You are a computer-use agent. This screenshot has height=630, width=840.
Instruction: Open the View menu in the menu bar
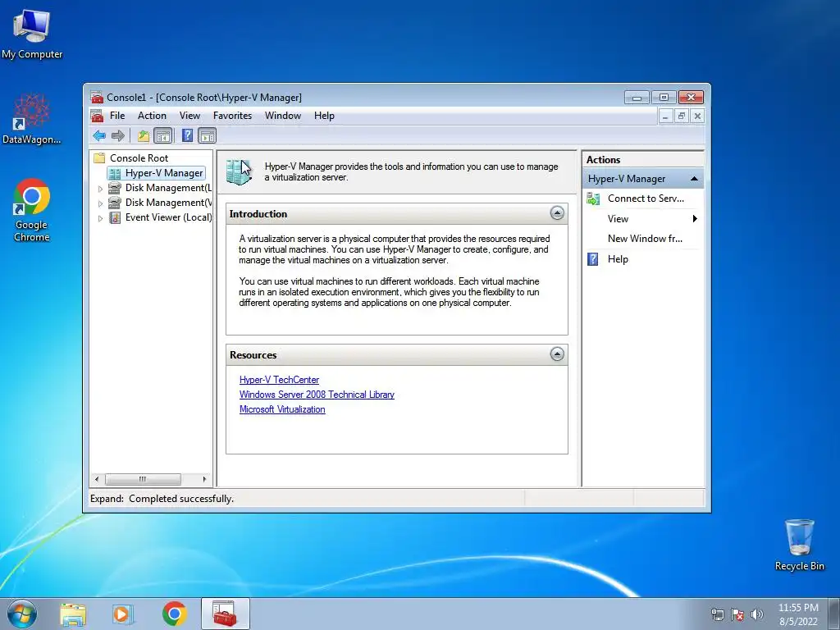(189, 116)
